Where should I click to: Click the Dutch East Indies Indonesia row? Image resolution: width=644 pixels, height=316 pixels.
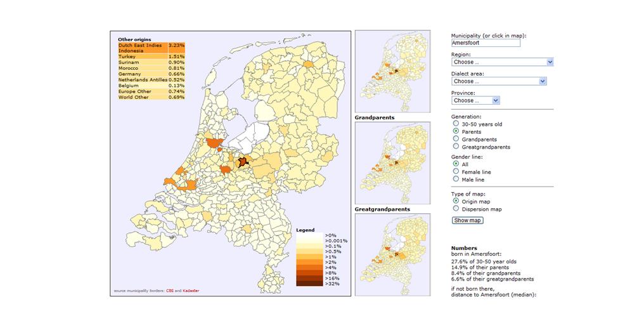[151, 48]
